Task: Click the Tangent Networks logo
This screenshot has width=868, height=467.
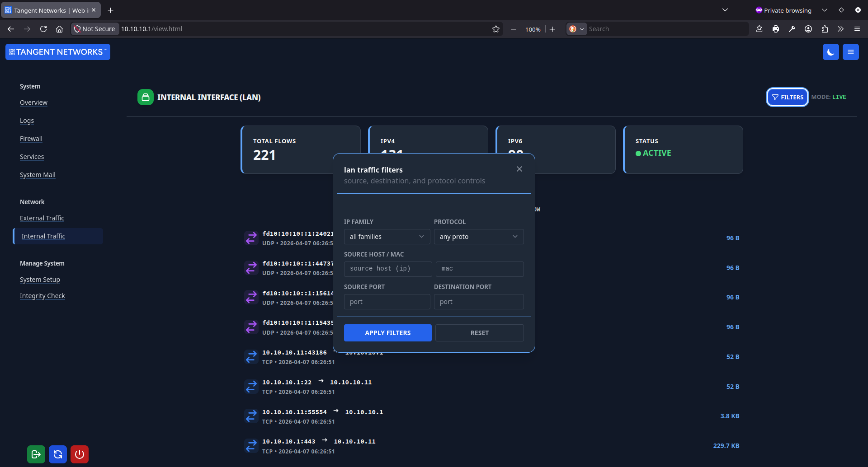Action: 57,51
